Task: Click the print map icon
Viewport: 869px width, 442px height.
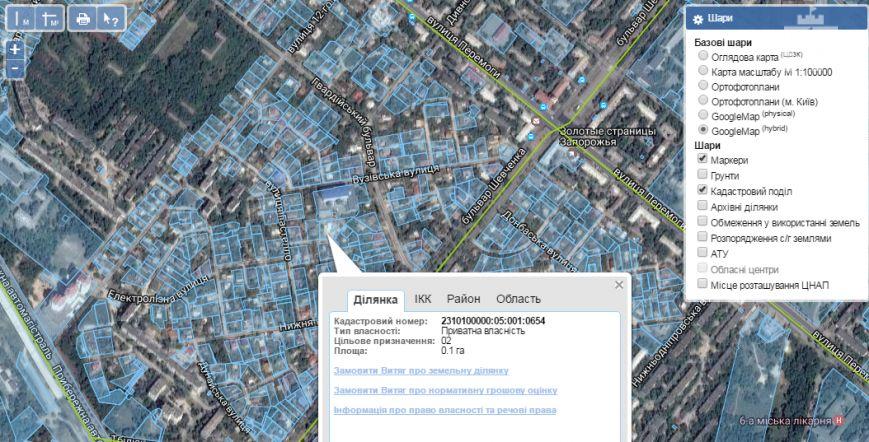Action: tap(83, 19)
